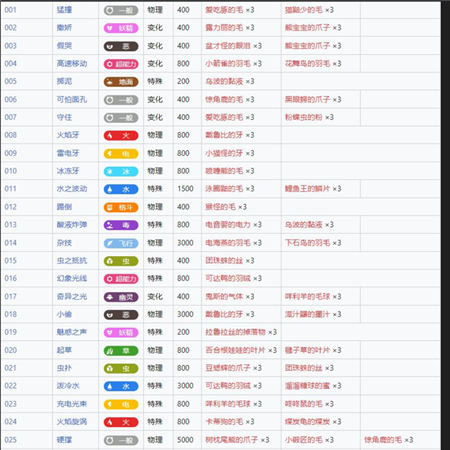
Task: Open the 火焰牙 move link
Action: click(68, 135)
